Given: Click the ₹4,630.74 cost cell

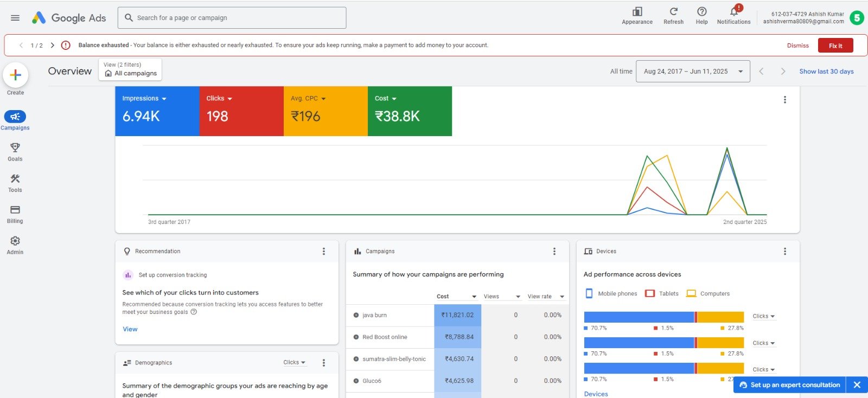Looking at the screenshot, I should pyautogui.click(x=457, y=359).
